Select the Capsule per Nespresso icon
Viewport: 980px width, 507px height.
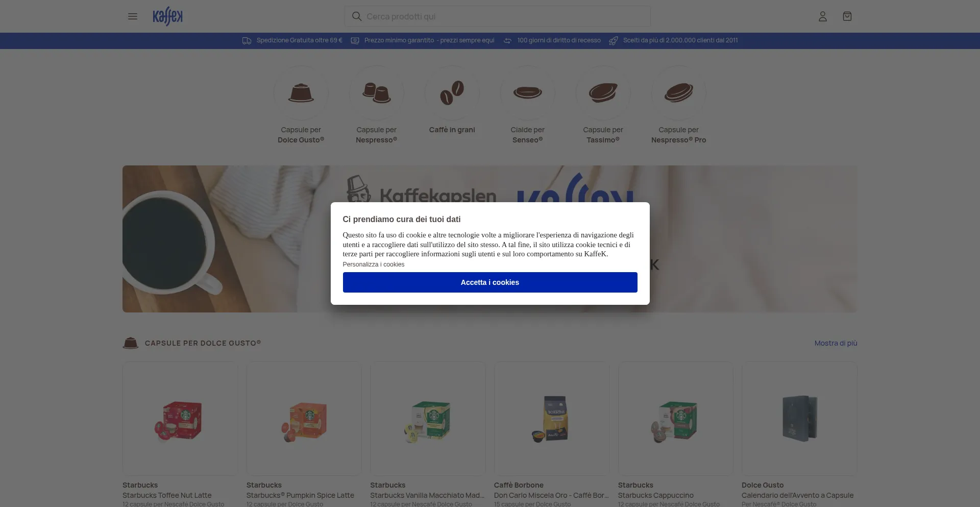click(377, 93)
